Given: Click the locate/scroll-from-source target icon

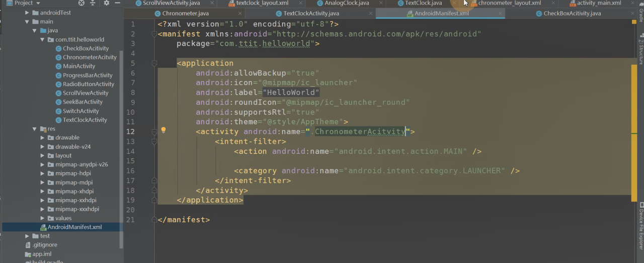Looking at the screenshot, I should pyautogui.click(x=82, y=3).
